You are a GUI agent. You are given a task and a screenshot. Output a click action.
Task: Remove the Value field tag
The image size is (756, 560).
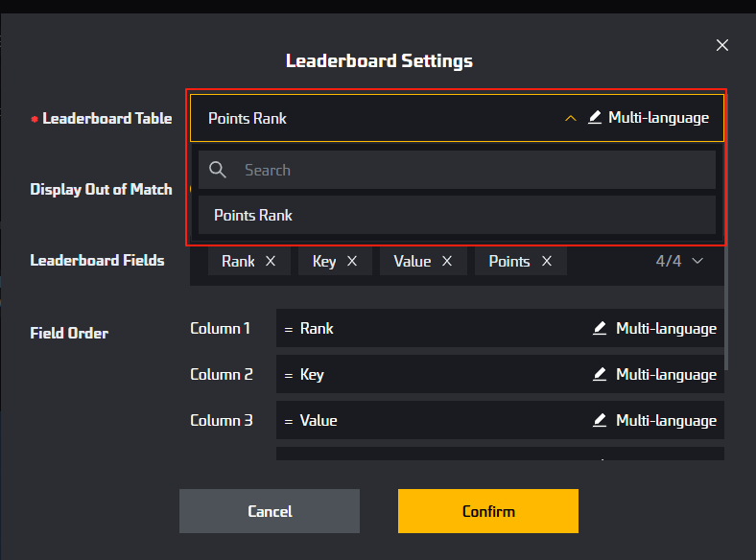tap(447, 261)
